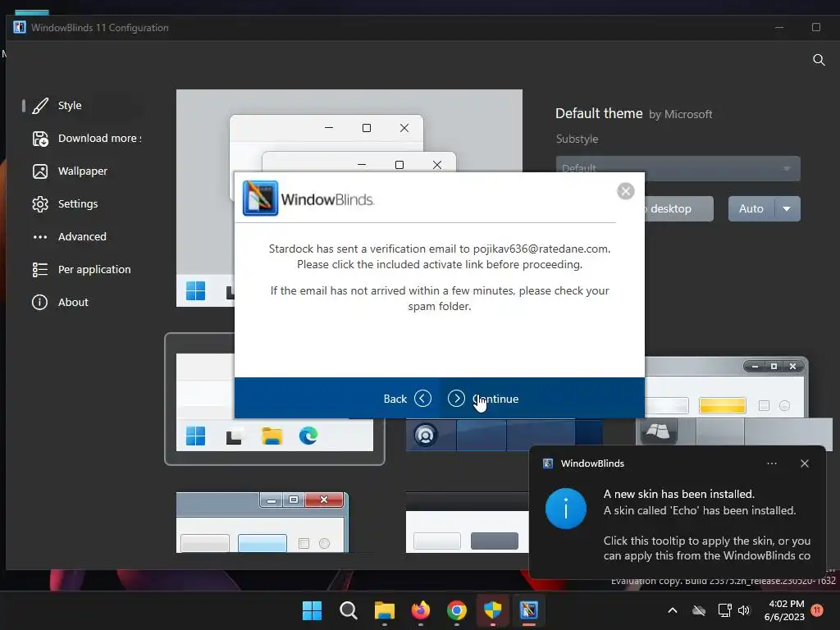Click the About info icon
This screenshot has height=630, width=840.
tap(39, 302)
